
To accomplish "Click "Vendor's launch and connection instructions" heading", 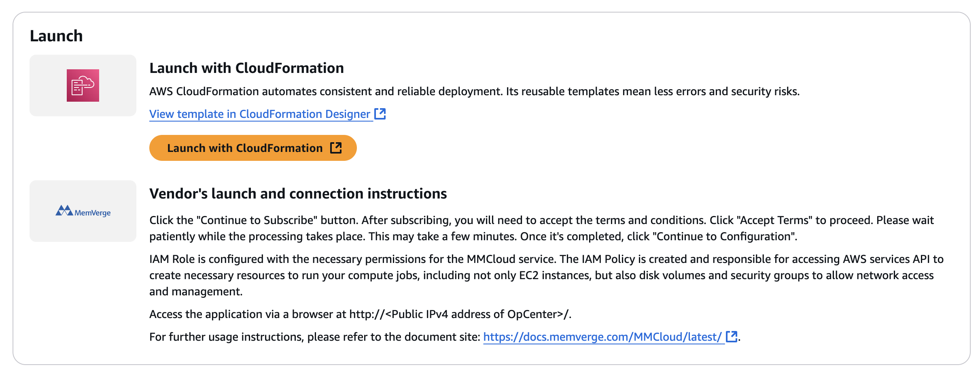I will pos(298,194).
